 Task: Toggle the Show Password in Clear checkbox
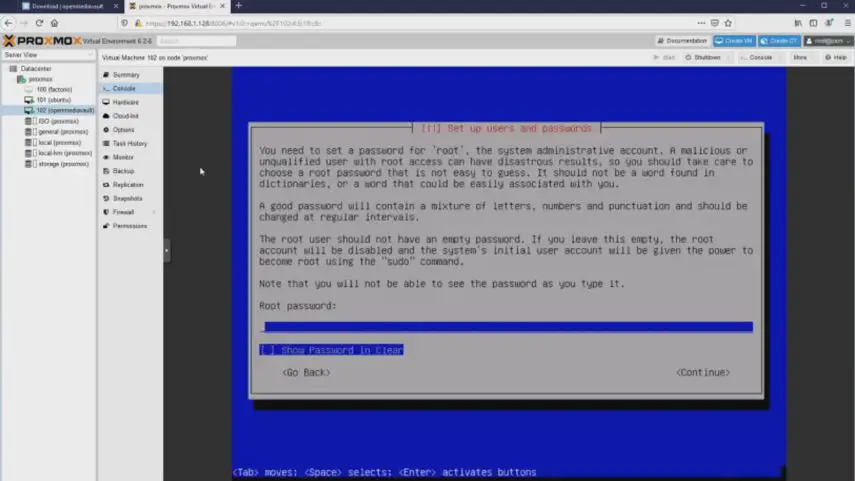[x=267, y=350]
